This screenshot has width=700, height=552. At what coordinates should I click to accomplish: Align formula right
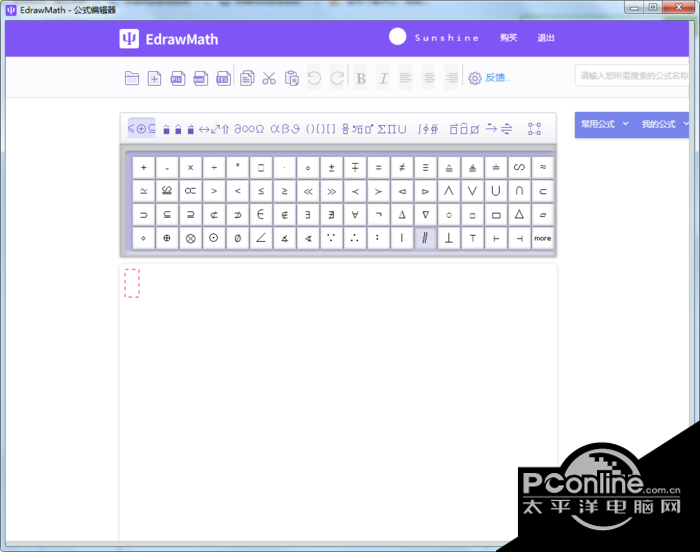(x=452, y=78)
